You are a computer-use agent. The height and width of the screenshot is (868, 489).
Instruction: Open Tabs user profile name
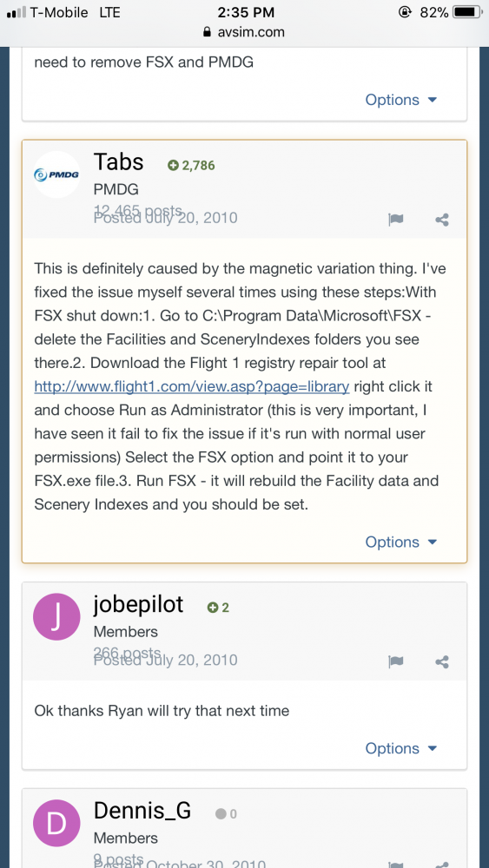(118, 161)
